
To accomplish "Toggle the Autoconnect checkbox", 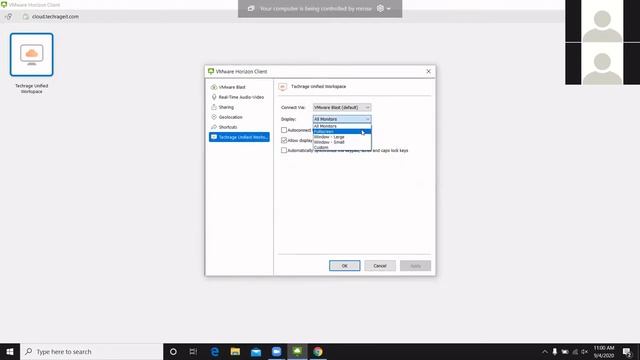I will (x=284, y=130).
